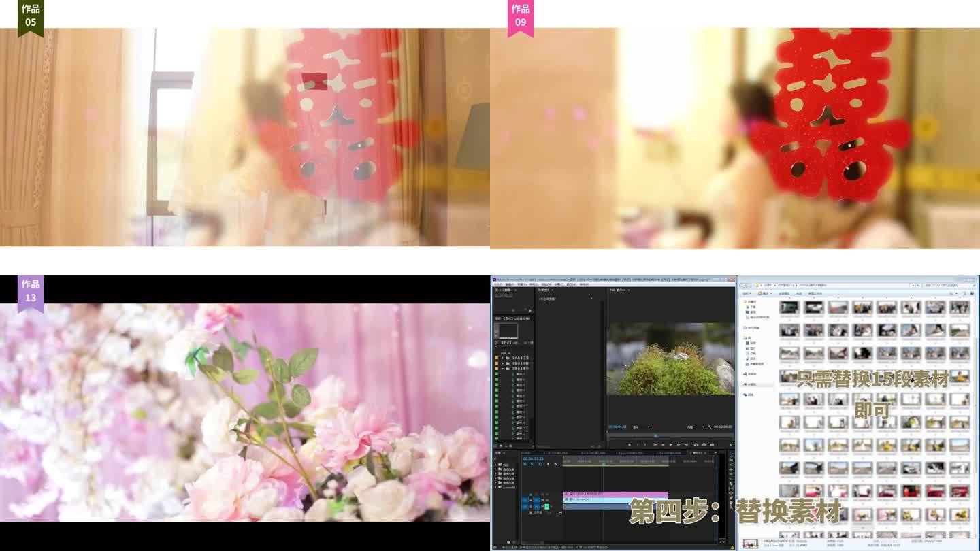
Task: Jump to the In point in Program monitor
Action: [x=655, y=445]
